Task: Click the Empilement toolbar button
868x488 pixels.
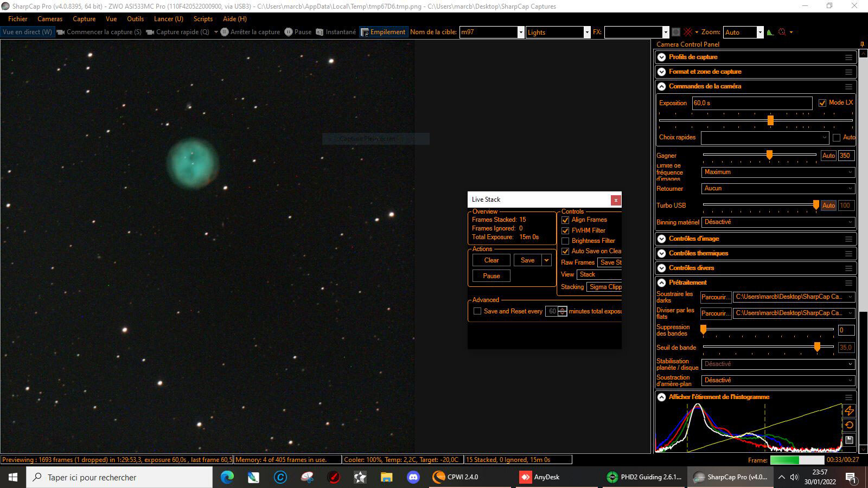Action: [383, 32]
